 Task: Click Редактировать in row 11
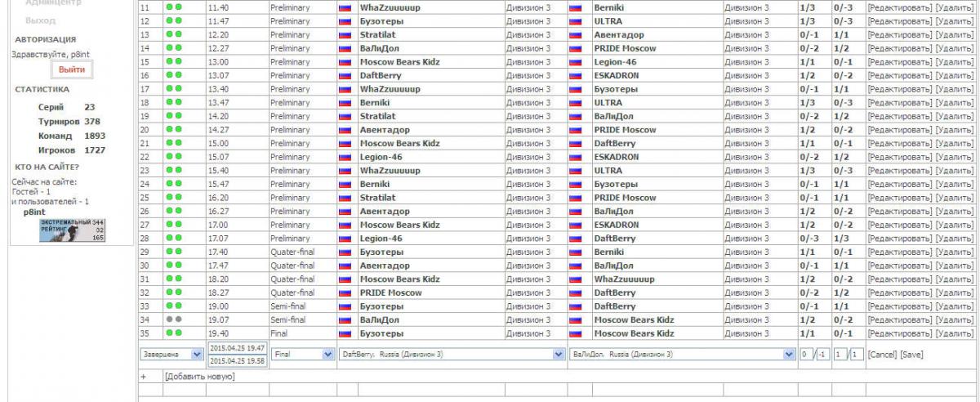tap(899, 7)
